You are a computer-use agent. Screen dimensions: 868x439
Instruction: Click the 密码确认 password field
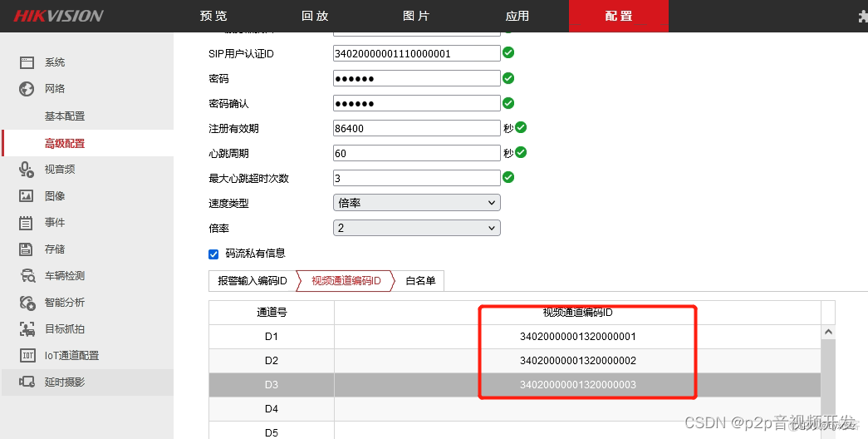click(417, 103)
